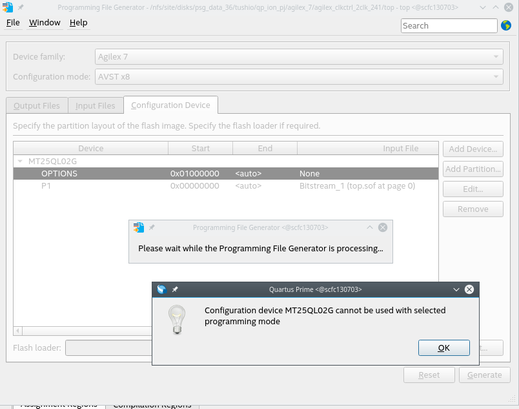Screen dimensions: 519x409
Task: Click the globe web search icon
Action: [x=506, y=25]
